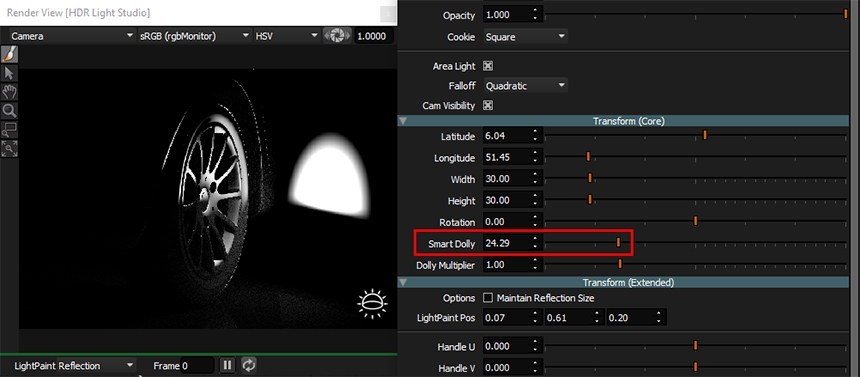Collapse the Transform (Core) section
860x377 pixels.
(404, 121)
